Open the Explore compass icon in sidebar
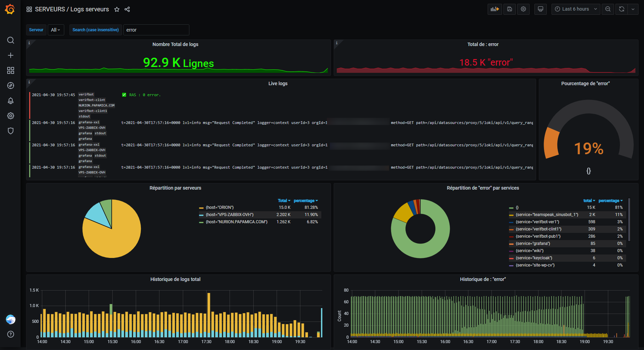This screenshot has width=644, height=350. pos(11,86)
